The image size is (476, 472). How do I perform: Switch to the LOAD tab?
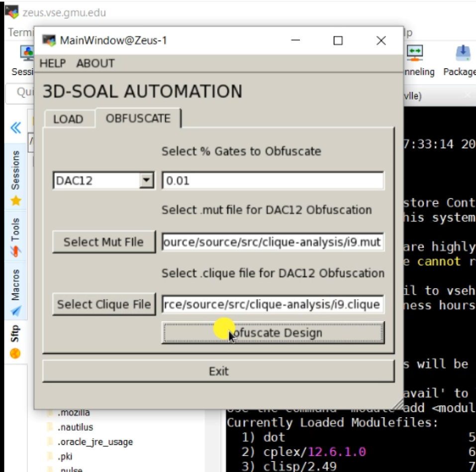[x=68, y=119]
